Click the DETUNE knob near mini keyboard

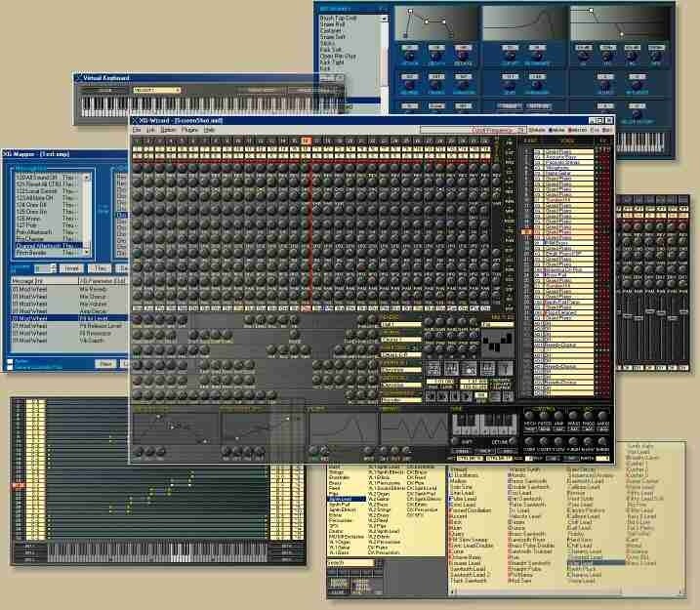click(x=512, y=442)
